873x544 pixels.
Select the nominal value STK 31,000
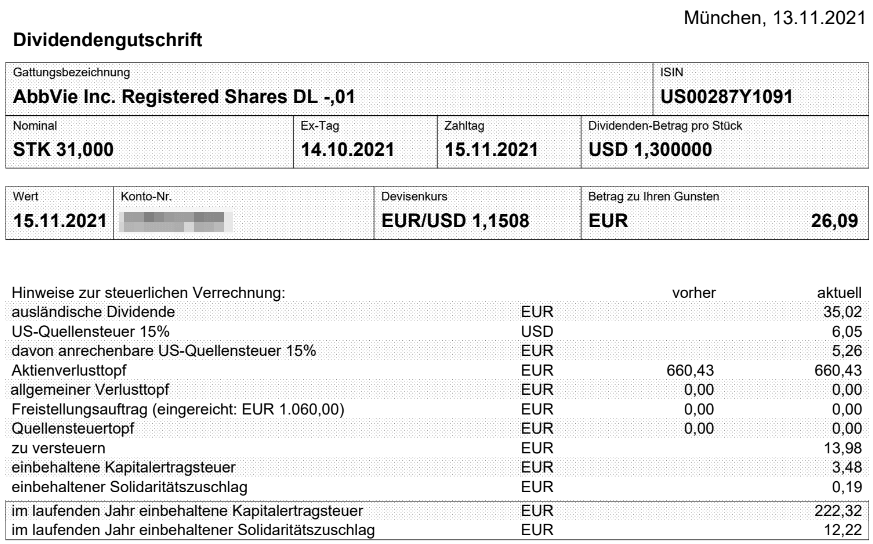pyautogui.click(x=63, y=150)
